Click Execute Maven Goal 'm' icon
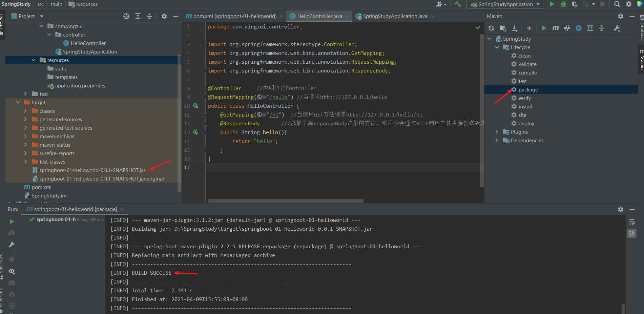 pos(556,28)
